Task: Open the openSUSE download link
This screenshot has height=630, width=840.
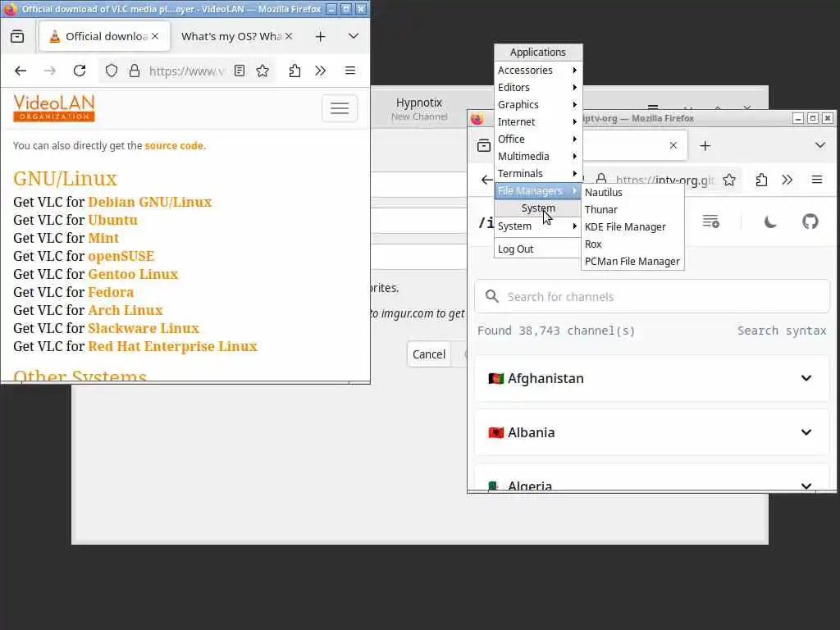Action: click(121, 256)
